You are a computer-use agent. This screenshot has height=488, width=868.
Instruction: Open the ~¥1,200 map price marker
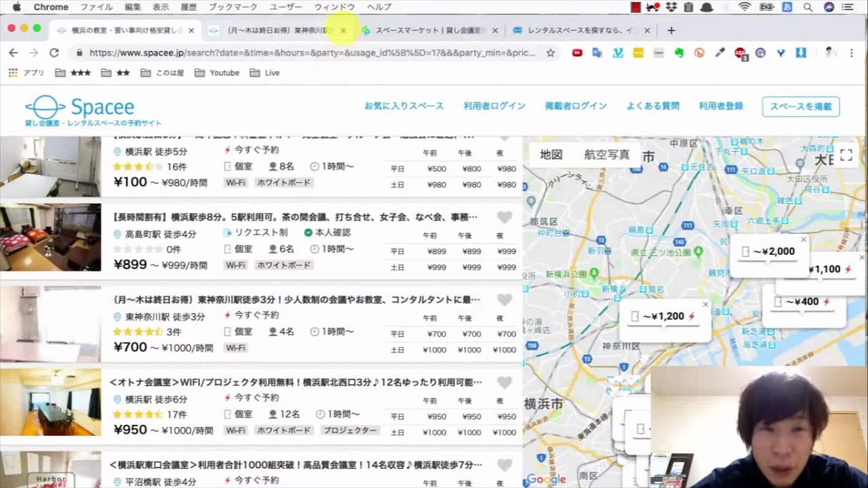[x=663, y=317]
